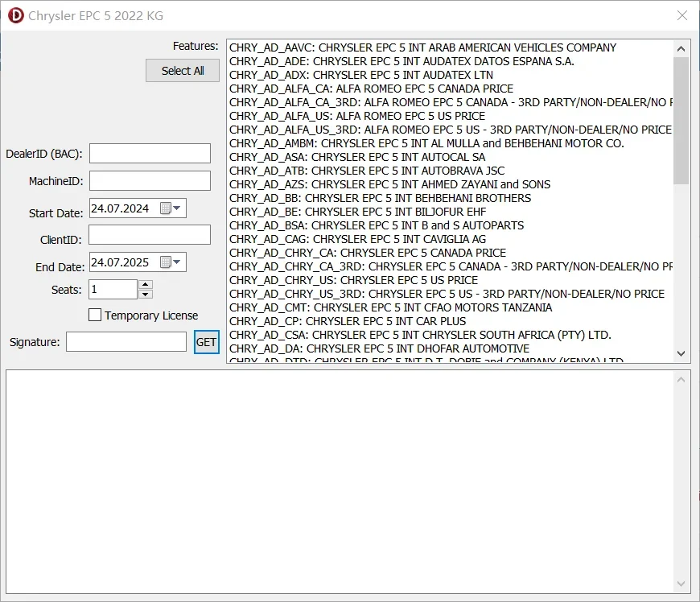Select CHRY_AD_ALFA_CA Canada Price row
Image resolution: width=700 pixels, height=602 pixels.
click(450, 89)
